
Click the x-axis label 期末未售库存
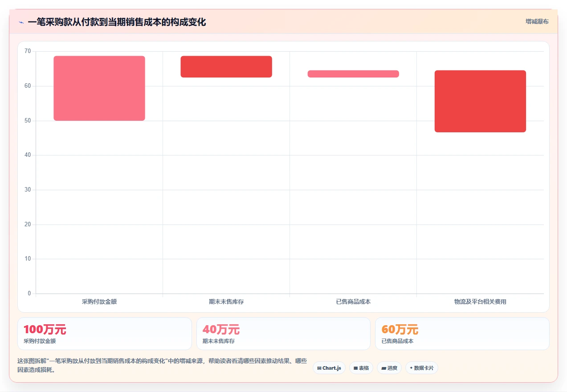[226, 302]
